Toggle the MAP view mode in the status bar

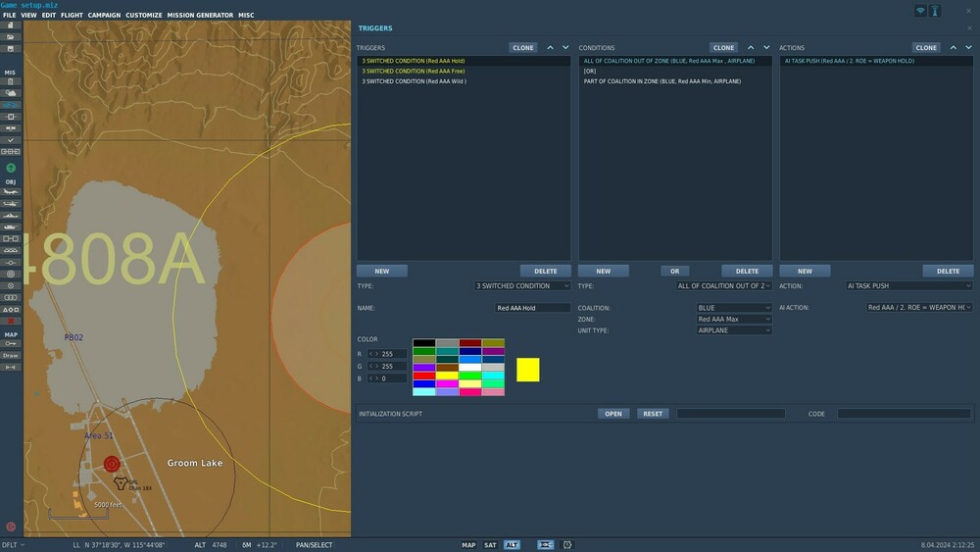click(468, 545)
